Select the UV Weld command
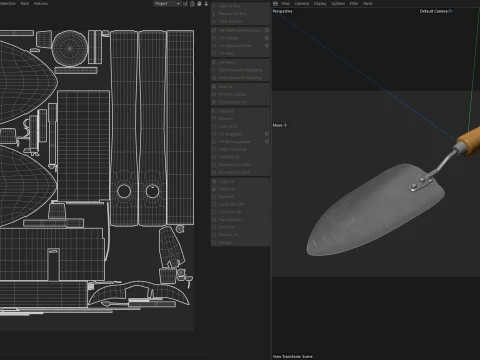The height and width of the screenshot is (360, 480). point(240,53)
